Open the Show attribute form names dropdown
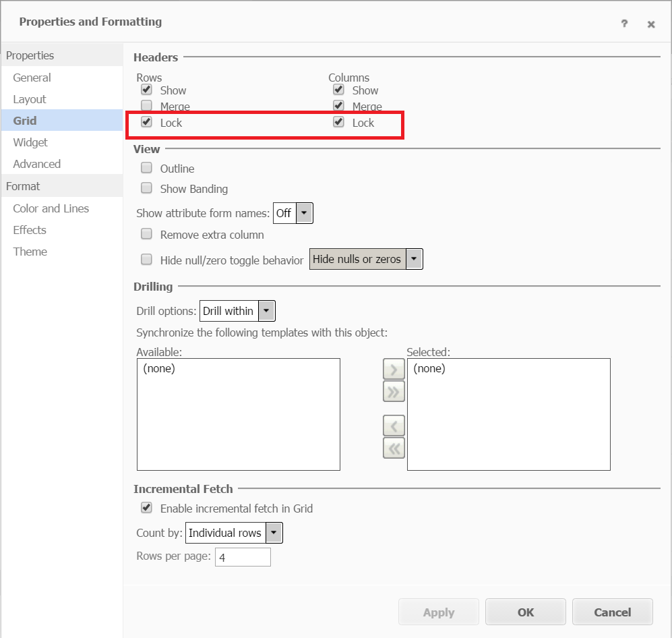Viewport: 672px width, 638px height. (x=304, y=212)
